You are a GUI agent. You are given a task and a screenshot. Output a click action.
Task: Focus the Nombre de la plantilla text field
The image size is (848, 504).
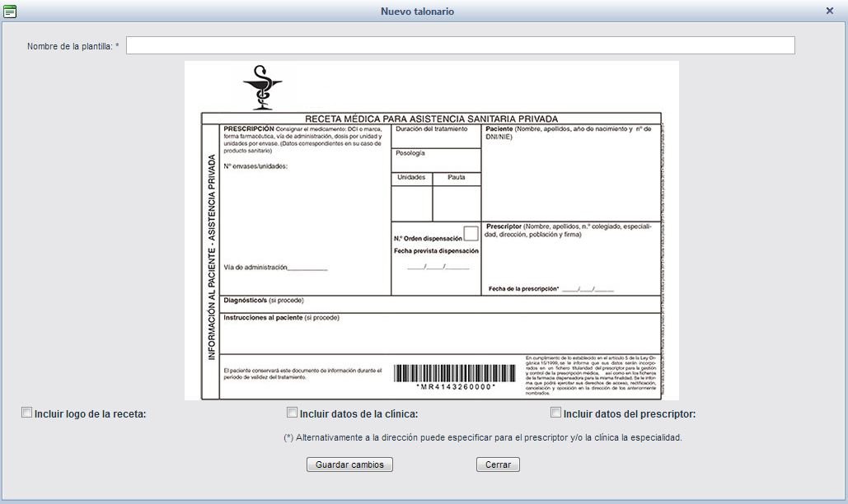[460, 45]
